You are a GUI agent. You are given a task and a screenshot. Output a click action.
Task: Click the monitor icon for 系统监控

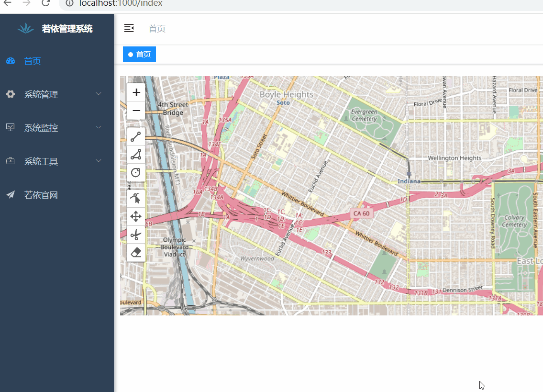(x=11, y=127)
